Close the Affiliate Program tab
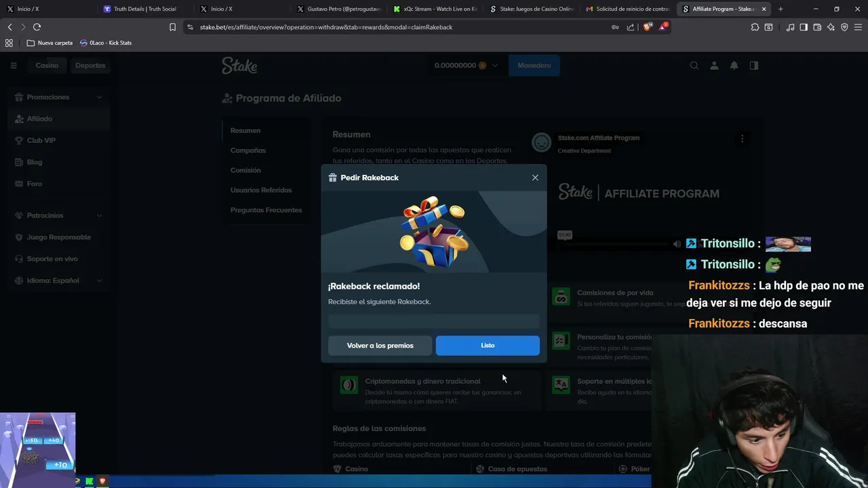Screen dimensions: 868x488 (764, 9)
